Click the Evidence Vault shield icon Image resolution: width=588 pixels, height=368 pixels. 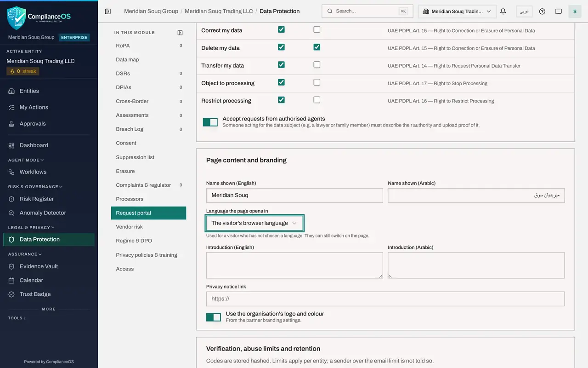(x=11, y=266)
